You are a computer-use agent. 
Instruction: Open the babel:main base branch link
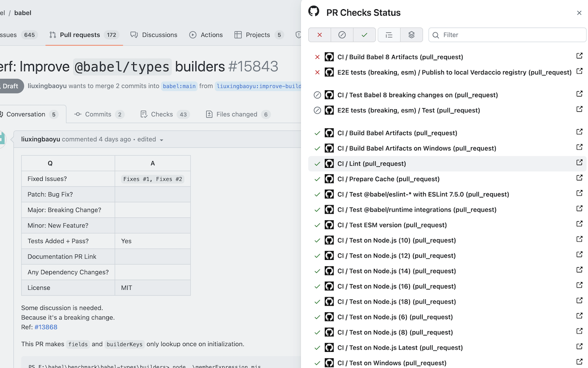tap(180, 86)
